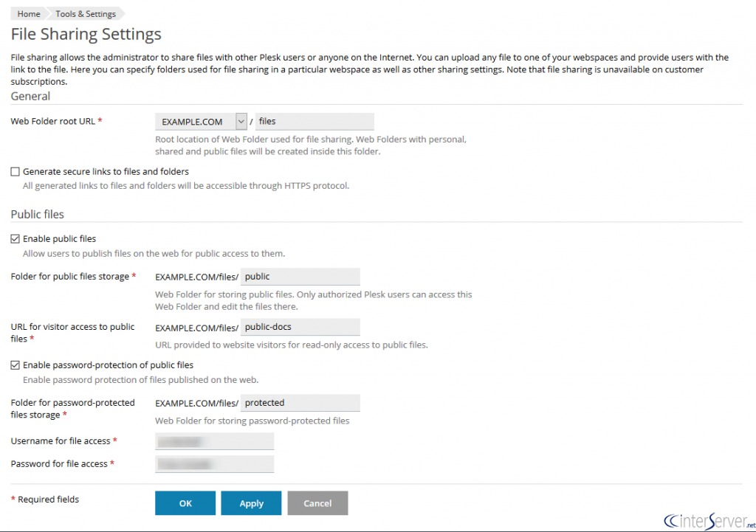
Task: Open the EXAMPLE.COM domain dropdown
Action: pyautogui.click(x=201, y=122)
